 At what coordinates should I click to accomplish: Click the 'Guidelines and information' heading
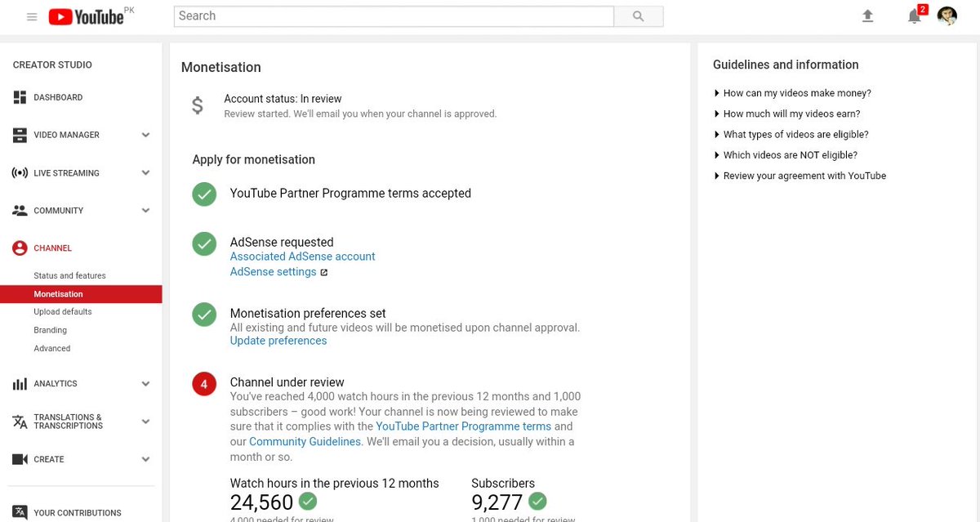(x=786, y=65)
